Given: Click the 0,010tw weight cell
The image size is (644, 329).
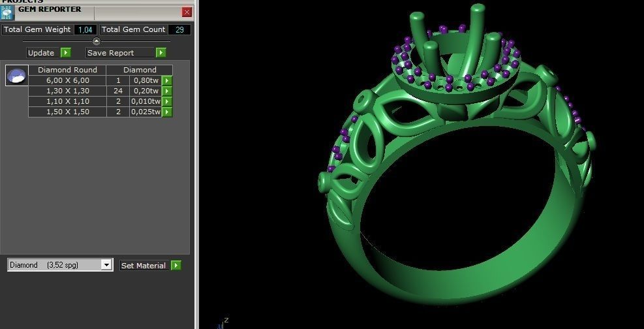Looking at the screenshot, I should pos(146,101).
